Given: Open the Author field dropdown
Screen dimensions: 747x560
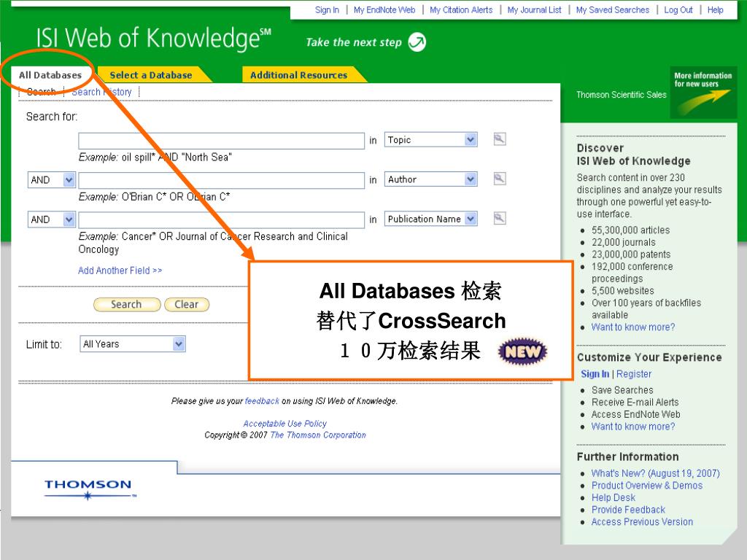Looking at the screenshot, I should (x=430, y=179).
